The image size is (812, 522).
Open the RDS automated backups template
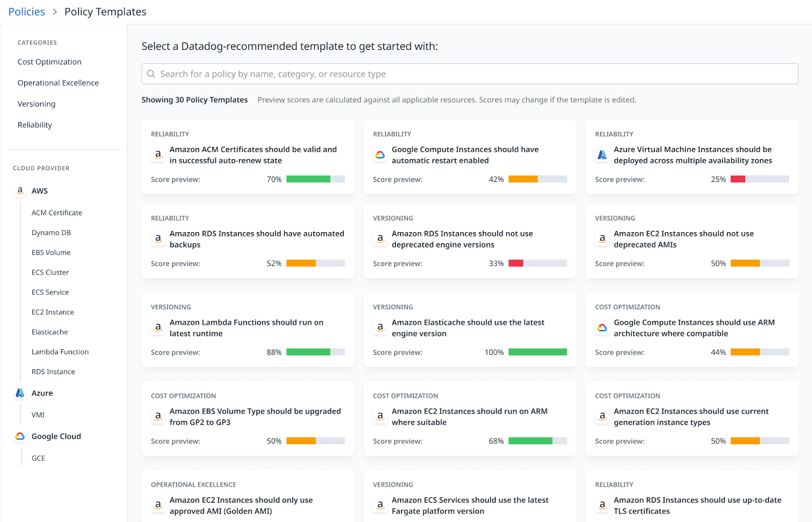(256, 239)
